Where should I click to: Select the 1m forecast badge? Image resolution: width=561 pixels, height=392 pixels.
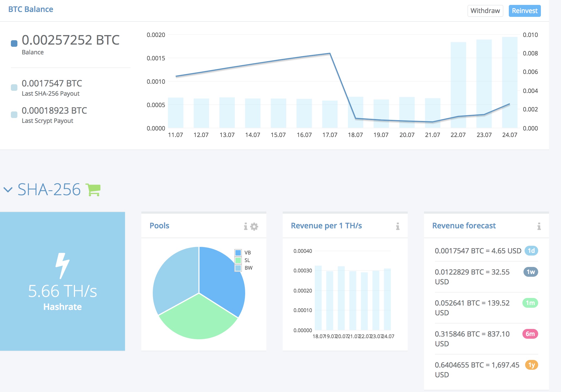530,303
